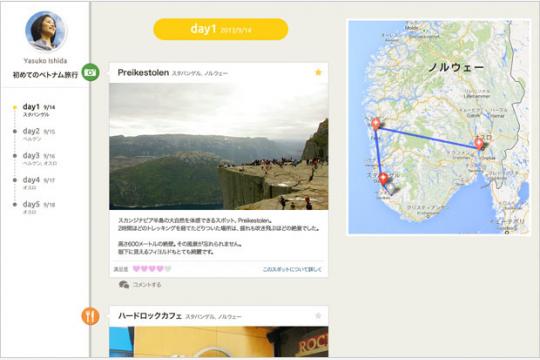Open the Preikestolen cliff photo
Screen dimensions: 540x360
[x=219, y=146]
